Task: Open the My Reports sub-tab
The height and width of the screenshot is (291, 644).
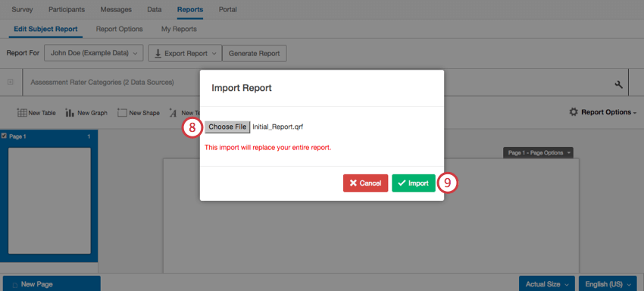Action: point(179,30)
